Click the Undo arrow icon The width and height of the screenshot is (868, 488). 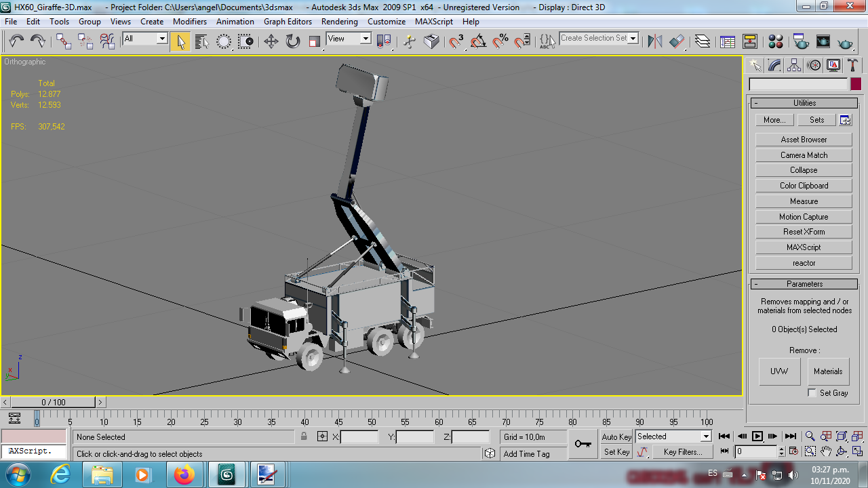pyautogui.click(x=16, y=41)
